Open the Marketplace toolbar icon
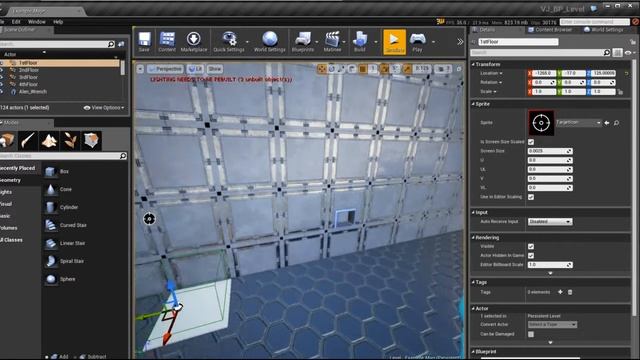The image size is (640, 360). click(x=193, y=42)
